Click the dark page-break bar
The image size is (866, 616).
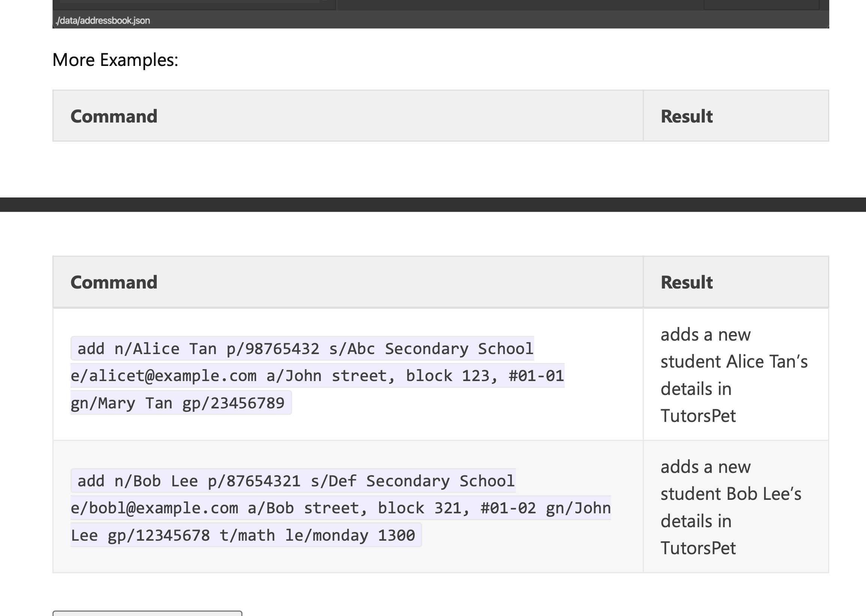[x=433, y=205]
